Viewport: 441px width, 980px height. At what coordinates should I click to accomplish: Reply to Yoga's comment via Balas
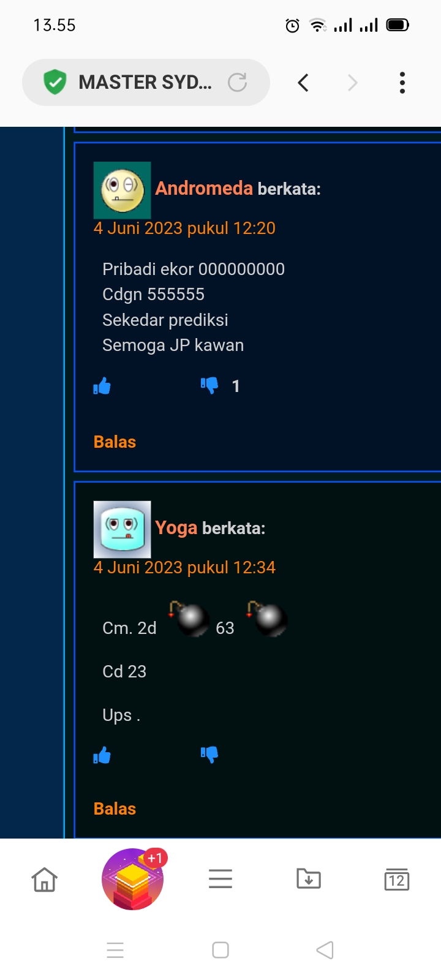click(x=115, y=809)
